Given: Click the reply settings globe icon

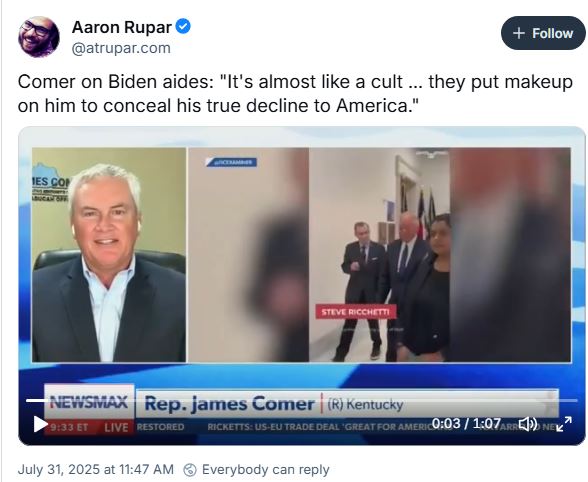Looking at the screenshot, I should click(x=190, y=470).
